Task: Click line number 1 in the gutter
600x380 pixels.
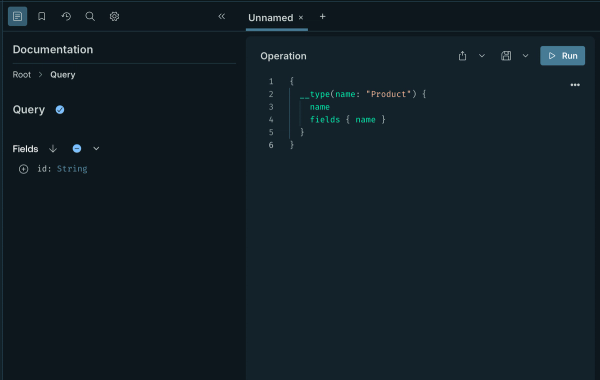Action: (271, 81)
